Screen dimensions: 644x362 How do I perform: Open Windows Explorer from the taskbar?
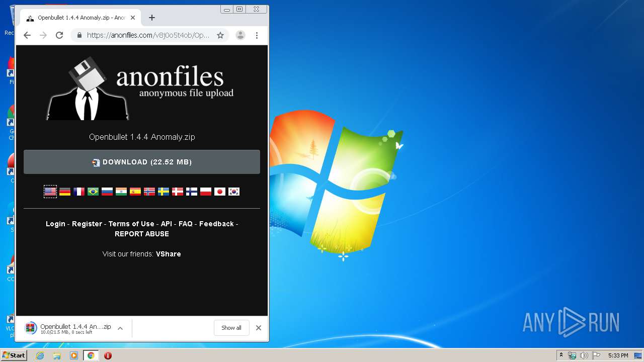click(57, 355)
